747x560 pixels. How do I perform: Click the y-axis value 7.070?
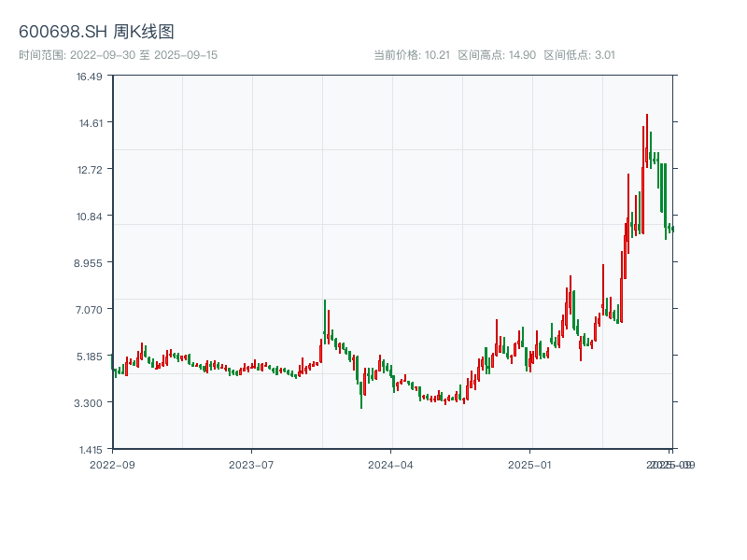89,310
